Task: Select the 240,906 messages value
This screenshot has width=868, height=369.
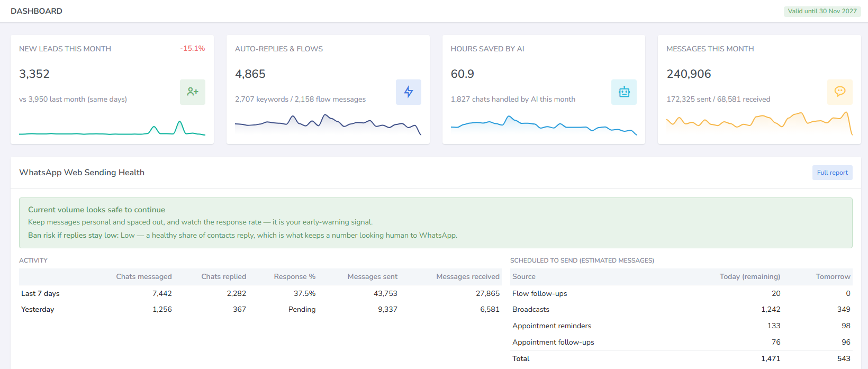Action: tap(689, 74)
